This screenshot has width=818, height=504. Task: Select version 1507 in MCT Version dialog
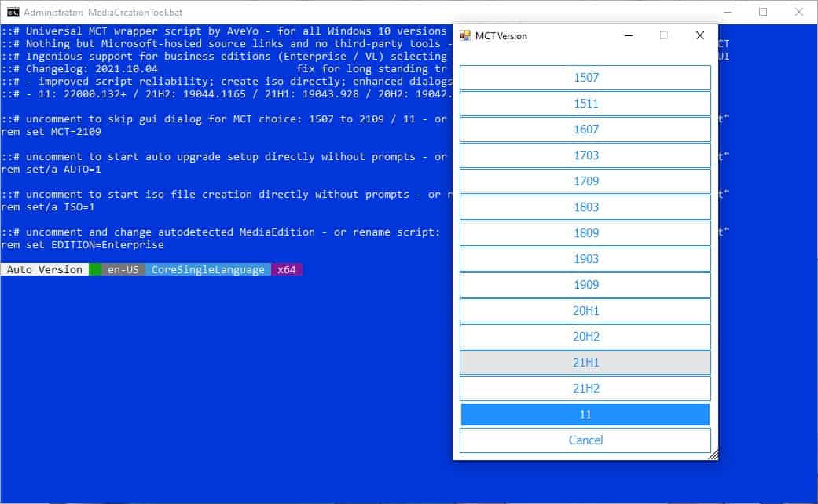[x=585, y=78]
